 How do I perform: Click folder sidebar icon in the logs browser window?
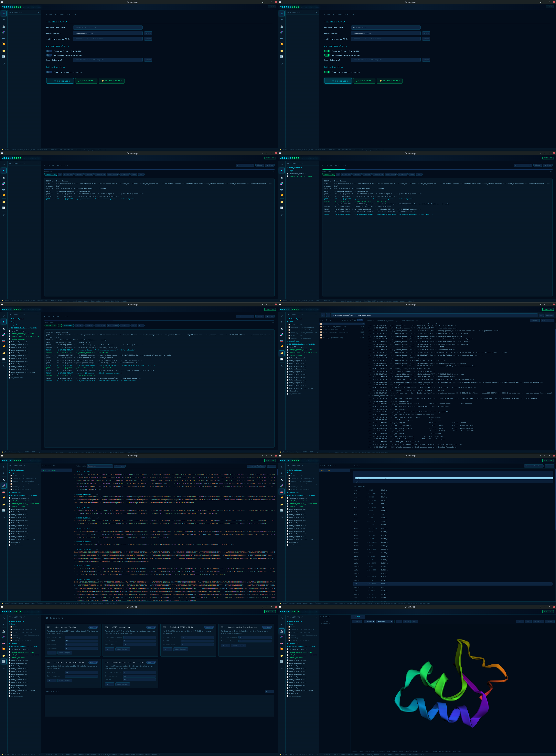(x=282, y=353)
